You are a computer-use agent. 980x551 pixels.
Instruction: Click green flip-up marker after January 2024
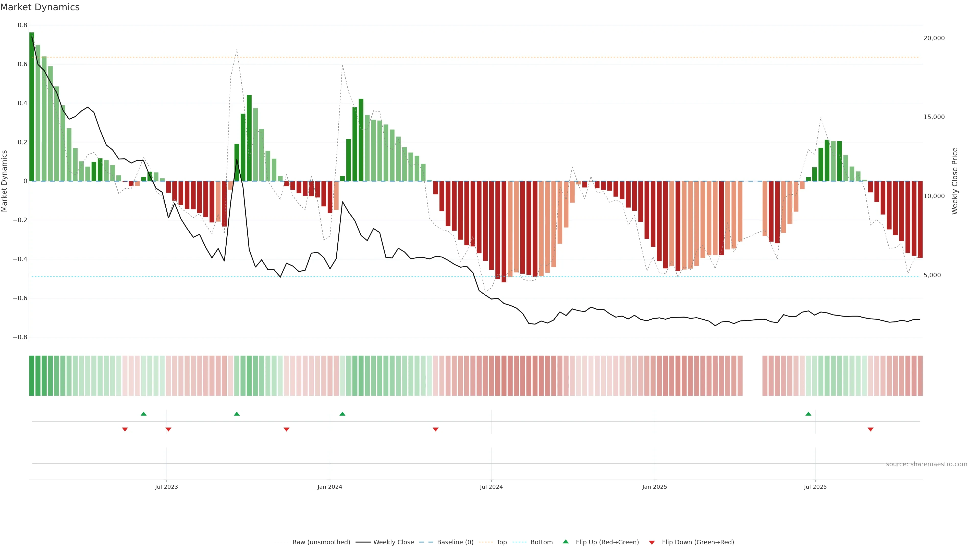click(342, 414)
